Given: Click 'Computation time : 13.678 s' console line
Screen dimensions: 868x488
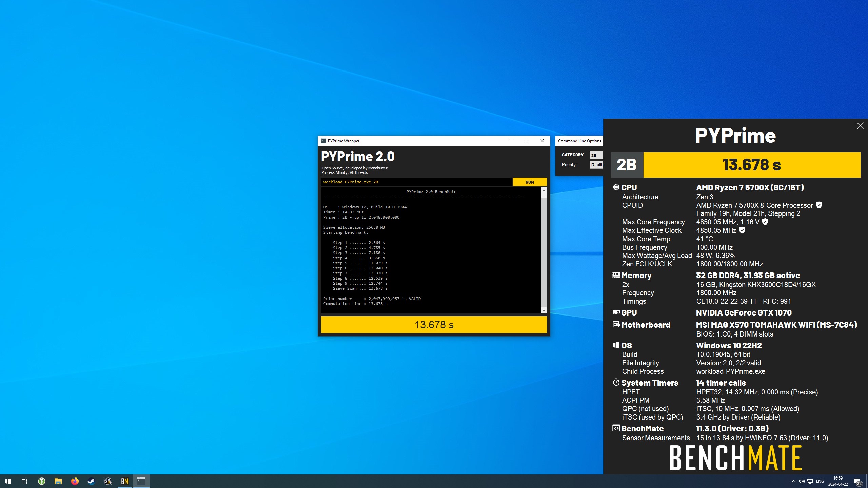Looking at the screenshot, I should 355,304.
